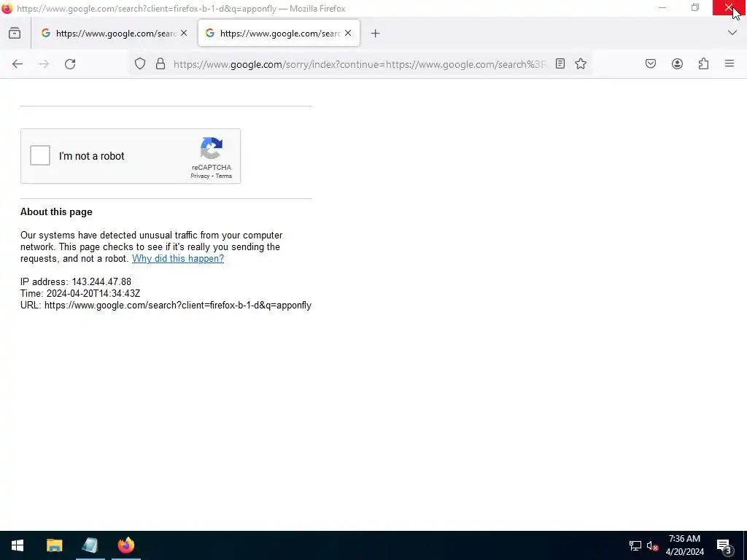Viewport: 747px width, 560px height.
Task: Select the second Google search tab
Action: click(x=279, y=34)
